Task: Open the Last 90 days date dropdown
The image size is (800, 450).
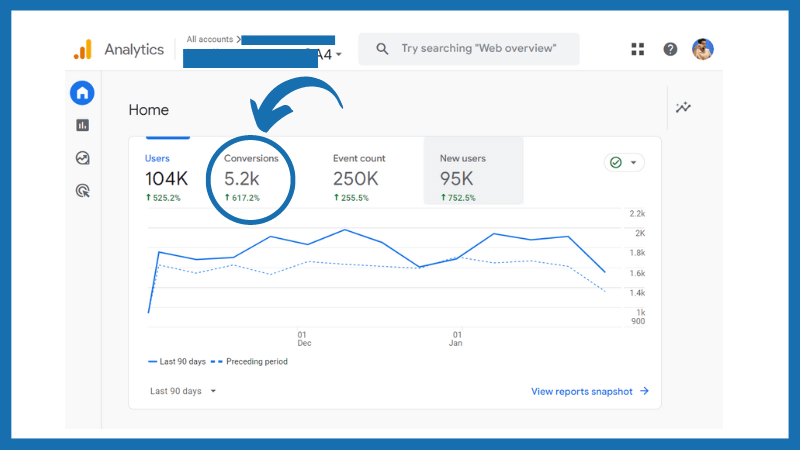Action: pyautogui.click(x=183, y=391)
